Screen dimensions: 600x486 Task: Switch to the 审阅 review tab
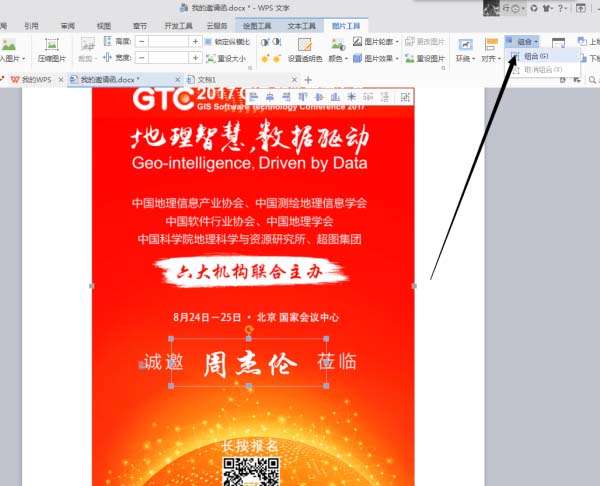[68, 26]
